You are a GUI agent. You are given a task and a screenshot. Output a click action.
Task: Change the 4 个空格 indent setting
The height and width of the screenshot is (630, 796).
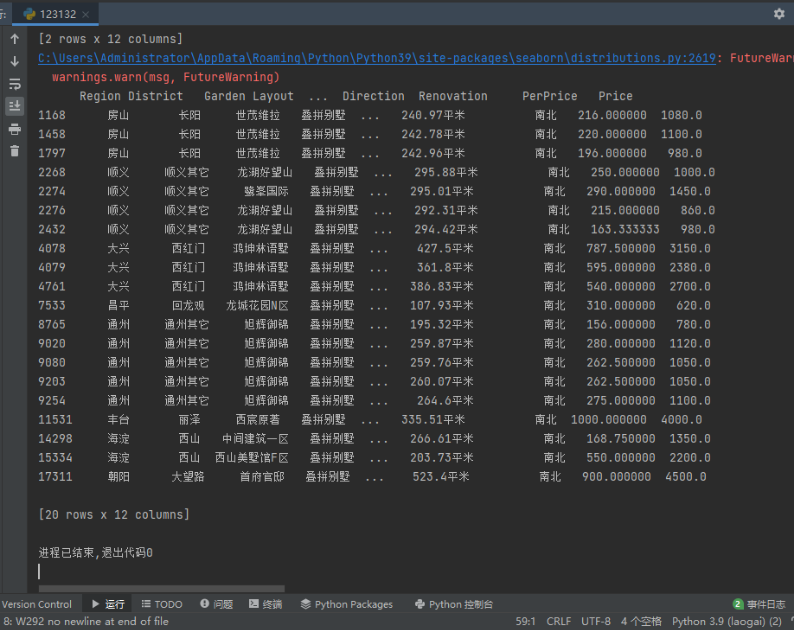click(x=641, y=621)
